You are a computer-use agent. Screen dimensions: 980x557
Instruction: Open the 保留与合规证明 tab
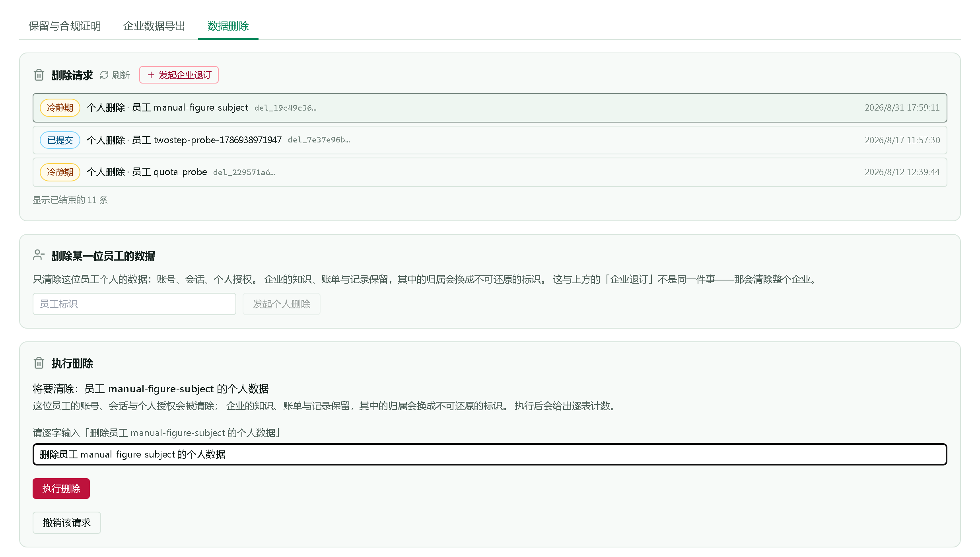tap(64, 26)
